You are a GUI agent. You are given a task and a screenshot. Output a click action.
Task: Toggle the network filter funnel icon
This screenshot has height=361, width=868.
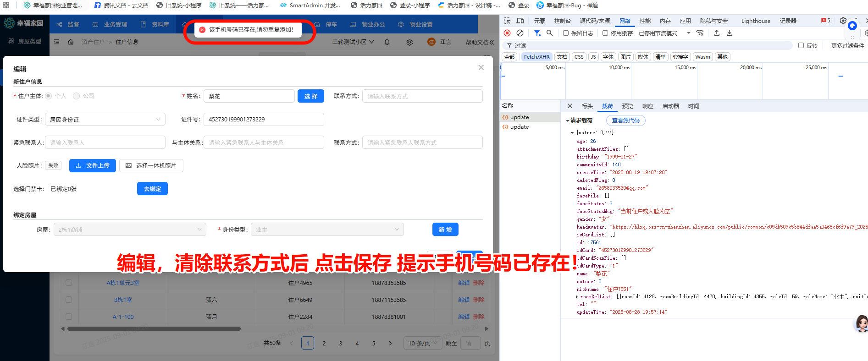(x=537, y=33)
